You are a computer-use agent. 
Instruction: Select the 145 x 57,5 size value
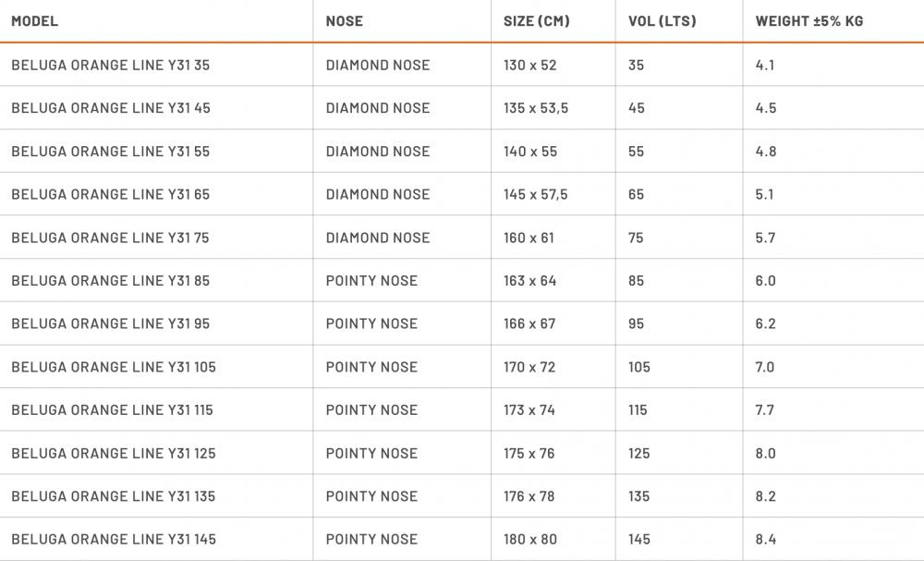[536, 194]
